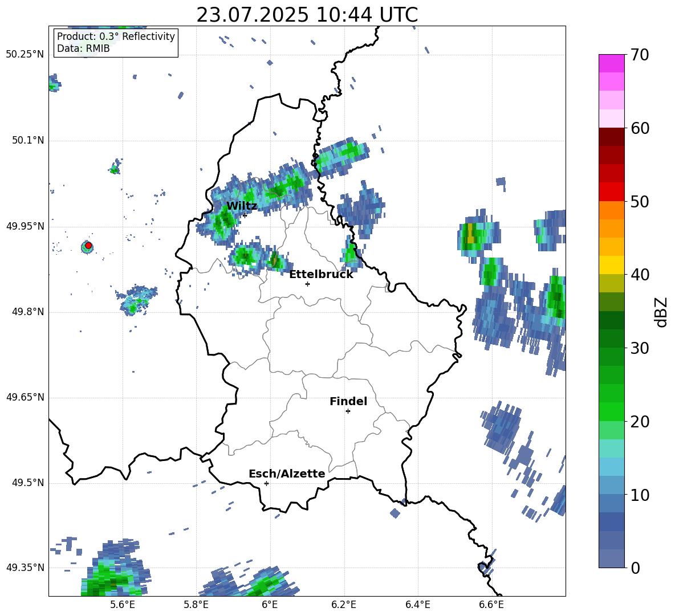This screenshot has height=616, width=675.
Task: Click the 0 value on the colorbar
Action: tap(635, 568)
